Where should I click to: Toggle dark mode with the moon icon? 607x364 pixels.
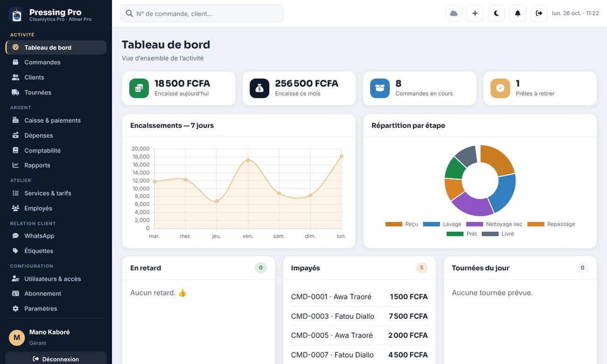tap(496, 13)
